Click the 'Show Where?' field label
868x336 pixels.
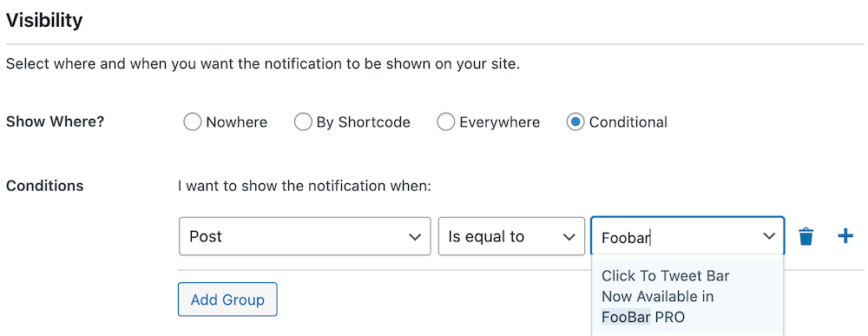coord(55,122)
